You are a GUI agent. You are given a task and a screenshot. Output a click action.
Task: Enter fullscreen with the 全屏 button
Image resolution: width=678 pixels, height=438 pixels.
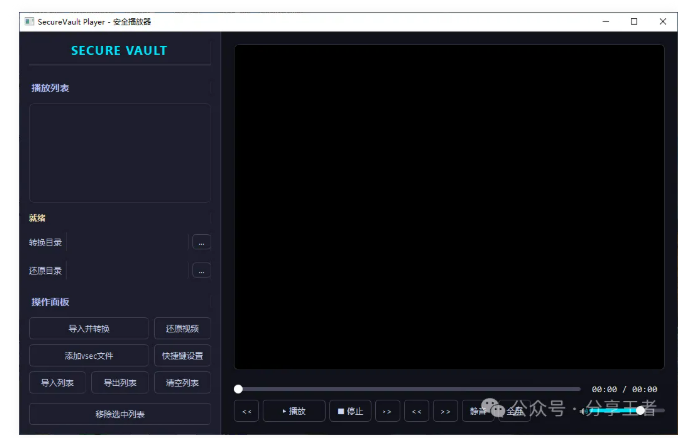point(514,411)
